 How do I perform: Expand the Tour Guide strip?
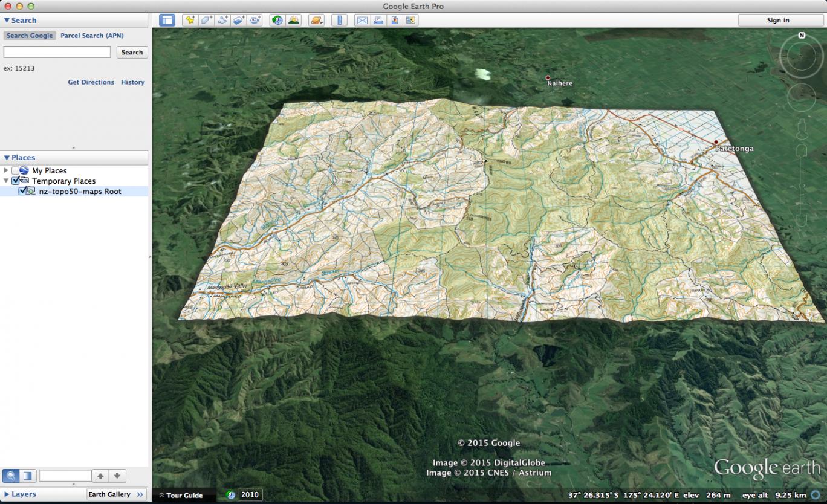pyautogui.click(x=181, y=496)
